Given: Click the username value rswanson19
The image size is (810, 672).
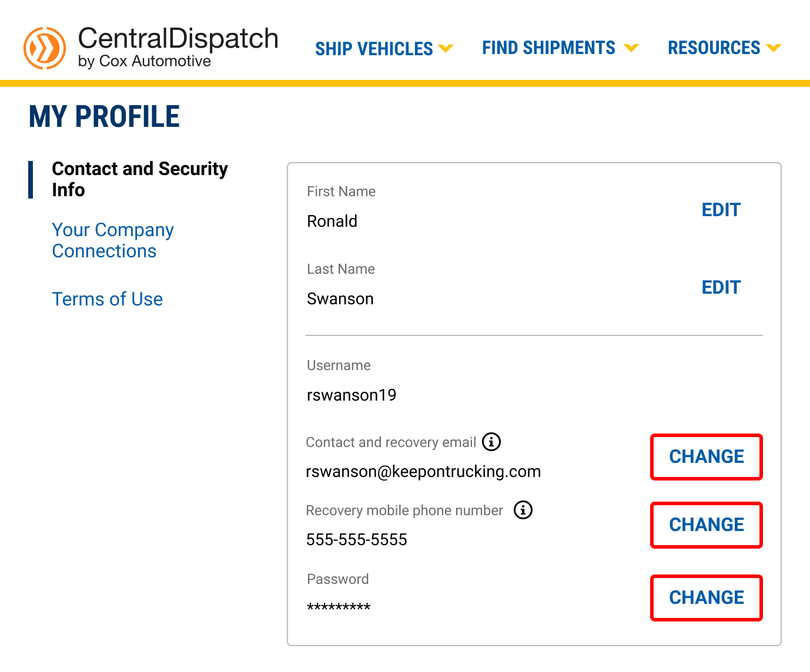Looking at the screenshot, I should (x=352, y=395).
